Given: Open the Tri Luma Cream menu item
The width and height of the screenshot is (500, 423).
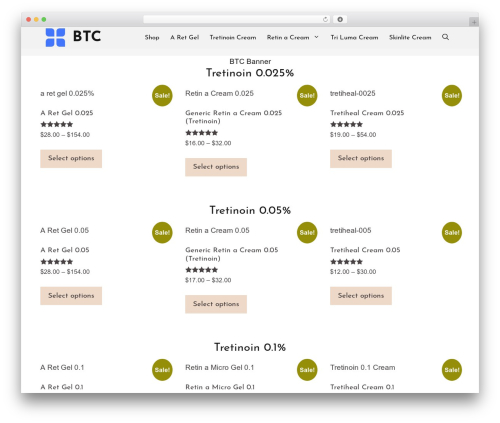Looking at the screenshot, I should pos(354,37).
